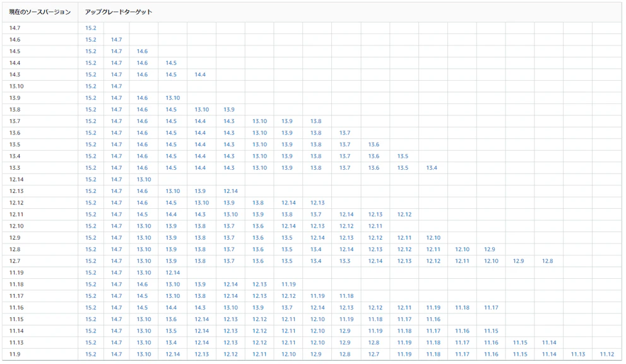Open 13.5 link in the 11.14 row

[x=171, y=331]
